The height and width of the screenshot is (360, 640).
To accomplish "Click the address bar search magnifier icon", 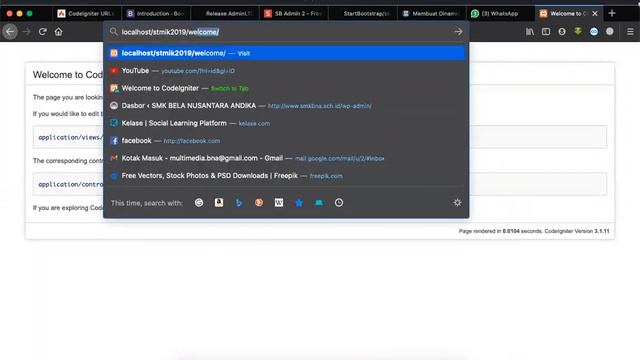I will click(113, 31).
